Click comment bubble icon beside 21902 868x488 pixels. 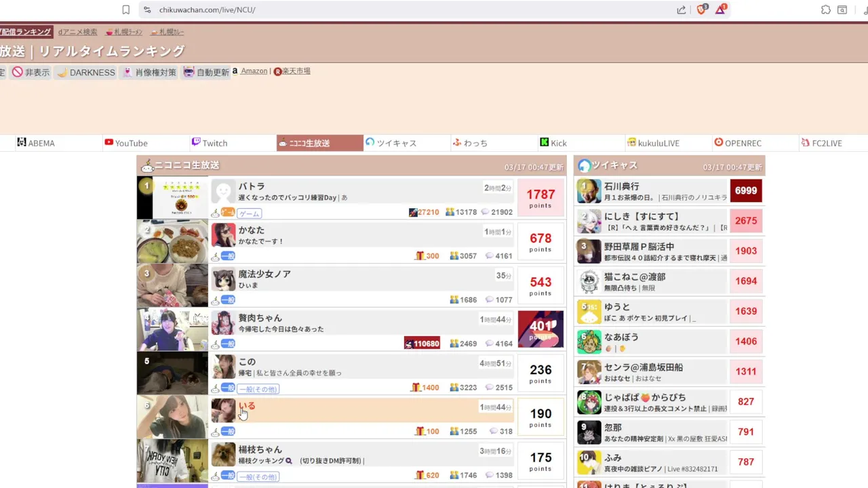[485, 212]
